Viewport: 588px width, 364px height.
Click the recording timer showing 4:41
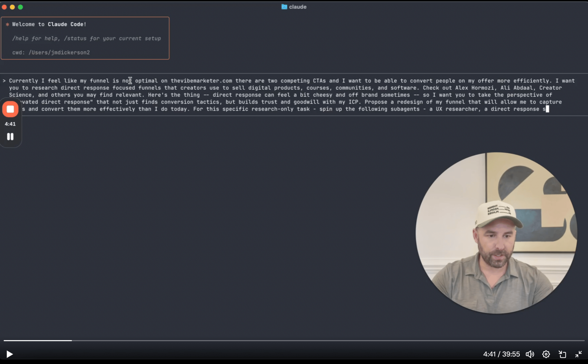[x=10, y=124]
